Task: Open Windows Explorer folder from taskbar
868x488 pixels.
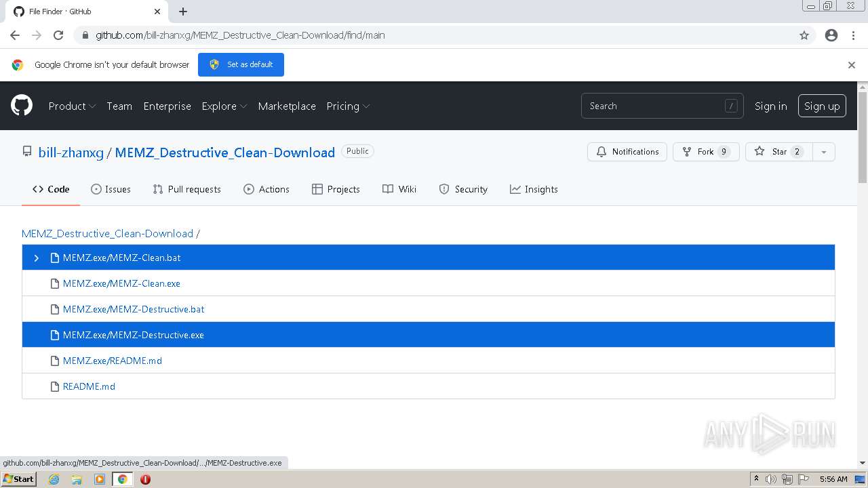Action: point(77,479)
